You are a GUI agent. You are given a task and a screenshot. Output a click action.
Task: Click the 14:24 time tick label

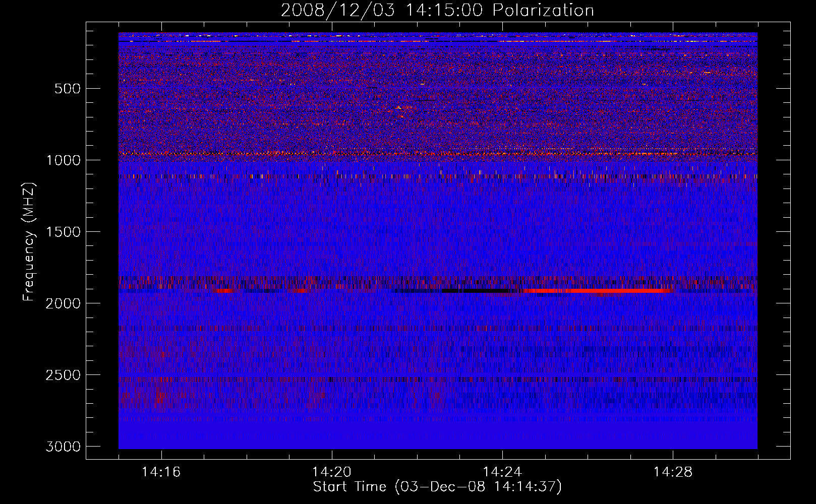click(x=502, y=472)
